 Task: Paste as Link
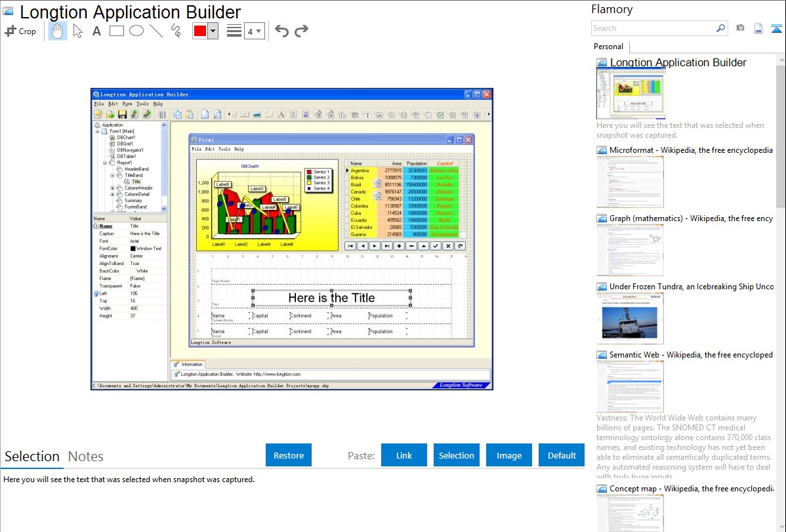pyautogui.click(x=404, y=455)
